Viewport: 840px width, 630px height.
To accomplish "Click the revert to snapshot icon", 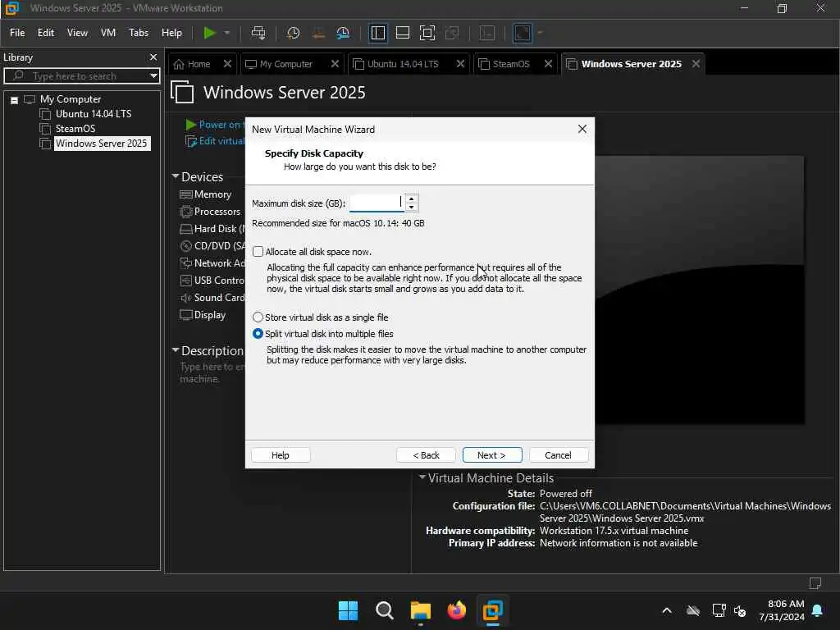I will 318,33.
